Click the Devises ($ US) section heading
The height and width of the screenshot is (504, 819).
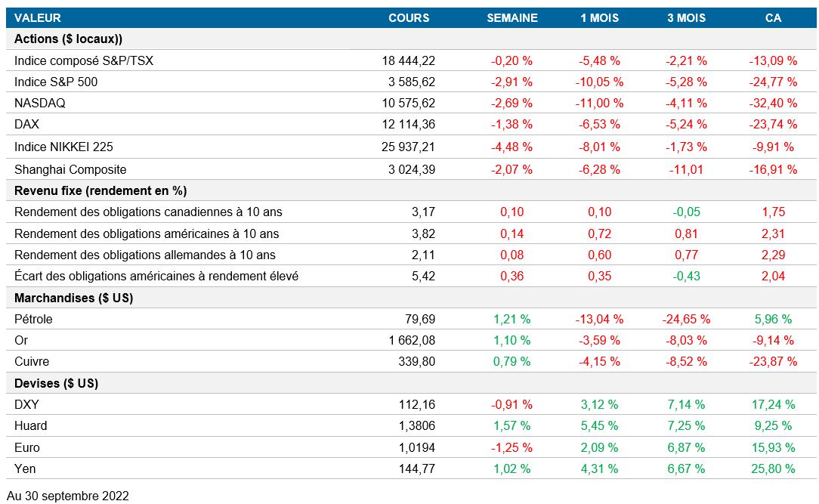pyautogui.click(x=57, y=383)
